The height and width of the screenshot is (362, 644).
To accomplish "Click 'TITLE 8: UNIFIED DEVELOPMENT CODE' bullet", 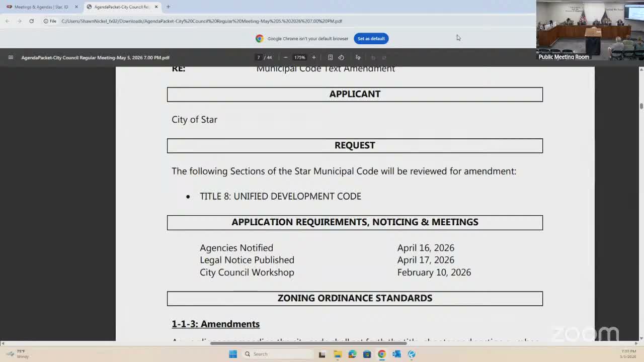I will pos(280,196).
